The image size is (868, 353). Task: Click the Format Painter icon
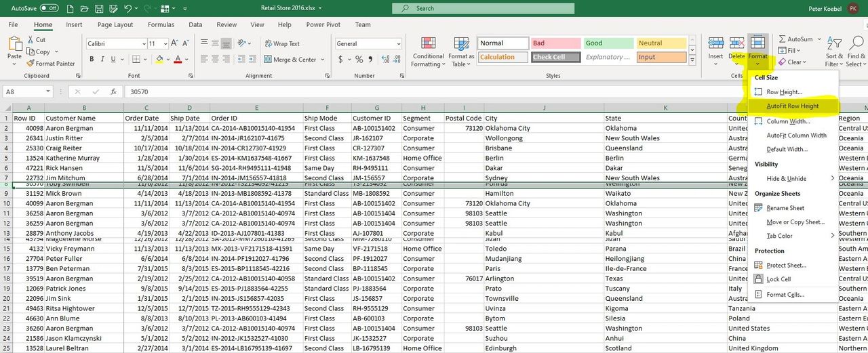click(31, 64)
